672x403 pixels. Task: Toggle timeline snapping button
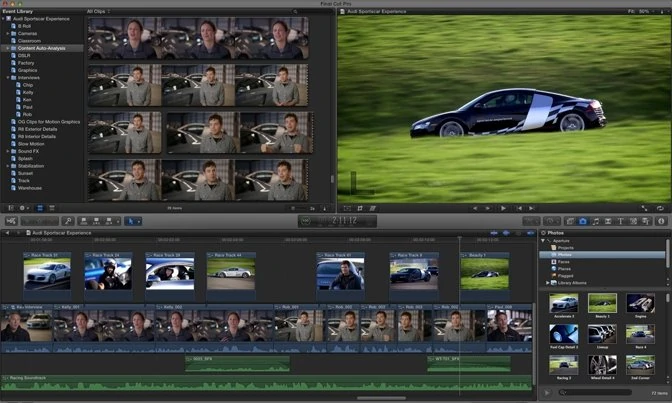tap(531, 233)
